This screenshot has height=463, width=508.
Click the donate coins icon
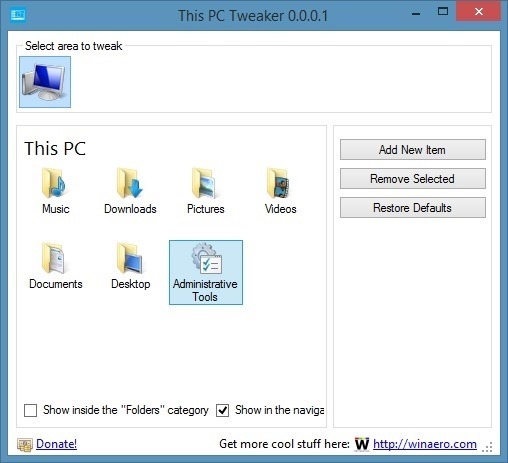[25, 445]
